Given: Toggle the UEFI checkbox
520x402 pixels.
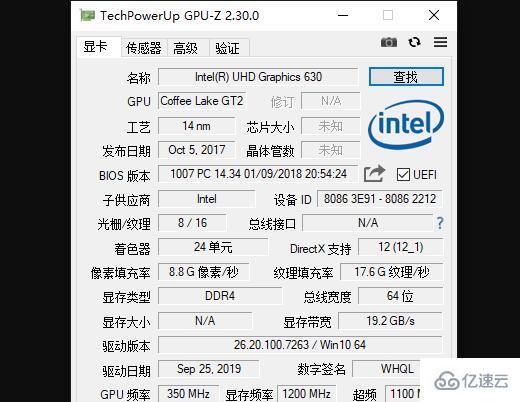Looking at the screenshot, I should point(403,175).
